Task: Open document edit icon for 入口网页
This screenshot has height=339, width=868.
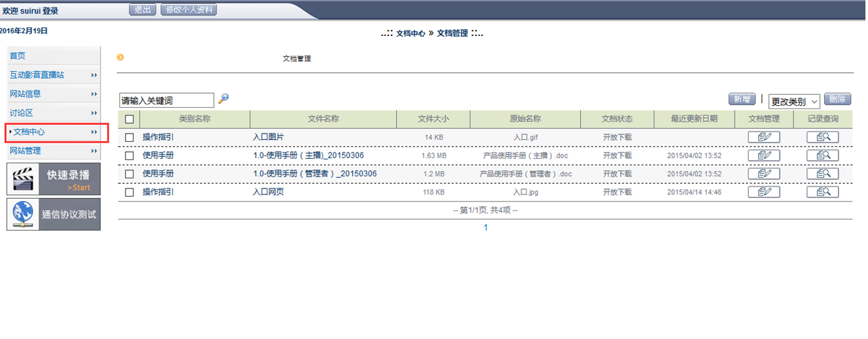Action: (764, 192)
